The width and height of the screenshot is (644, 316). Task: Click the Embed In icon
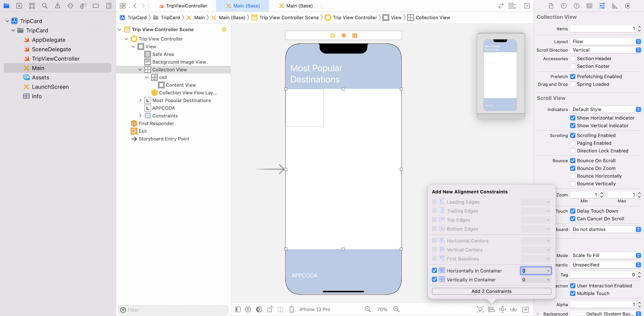click(526, 309)
